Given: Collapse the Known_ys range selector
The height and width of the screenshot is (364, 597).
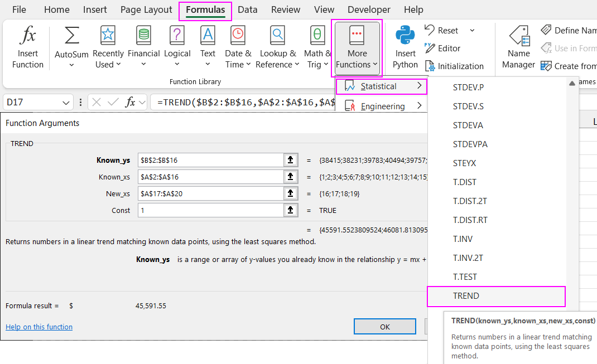Looking at the screenshot, I should [x=290, y=161].
